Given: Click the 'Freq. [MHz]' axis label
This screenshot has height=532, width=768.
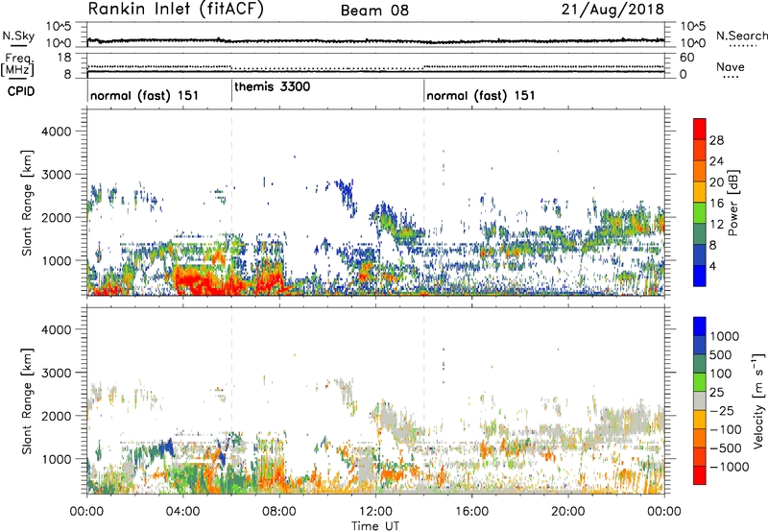Looking at the screenshot, I should click(17, 64).
